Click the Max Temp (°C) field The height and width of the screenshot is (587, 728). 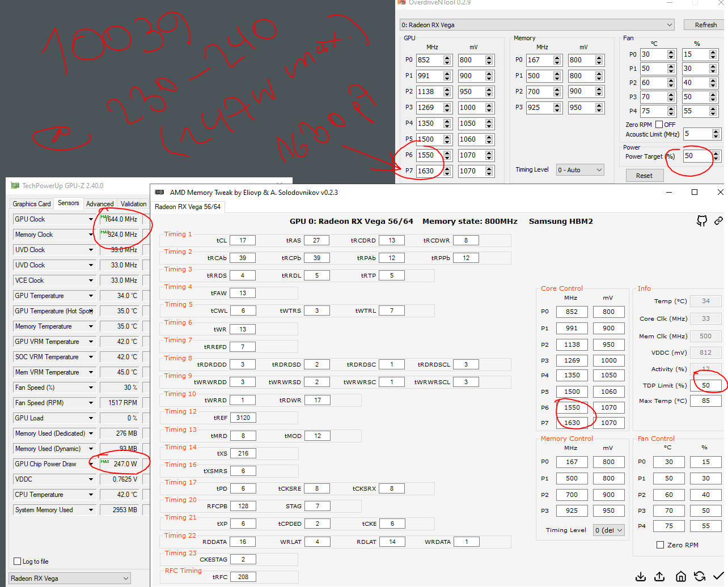(x=706, y=401)
